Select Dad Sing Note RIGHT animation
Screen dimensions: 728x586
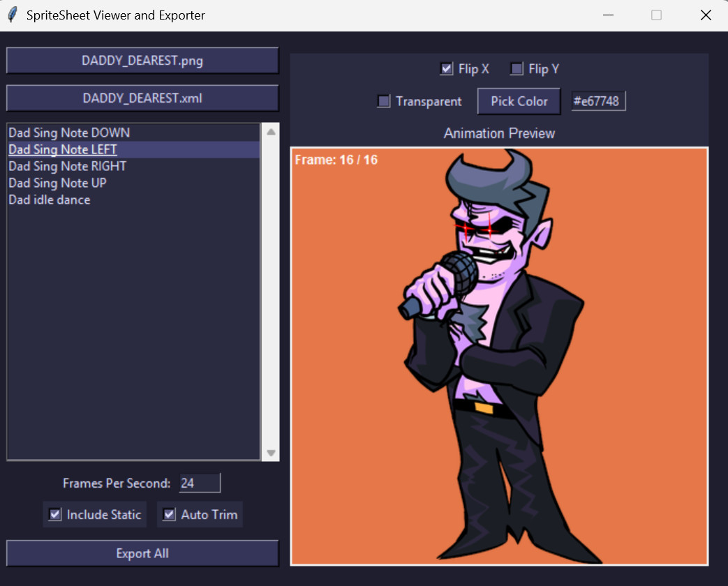pyautogui.click(x=134, y=166)
